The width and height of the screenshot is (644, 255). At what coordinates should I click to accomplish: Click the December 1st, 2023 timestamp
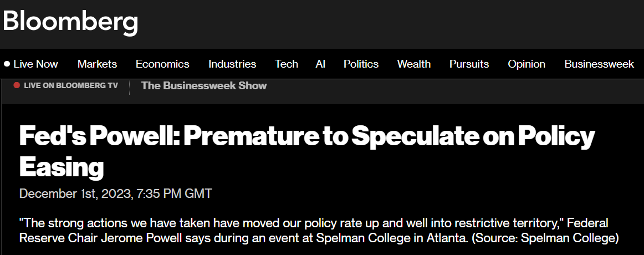click(x=115, y=193)
